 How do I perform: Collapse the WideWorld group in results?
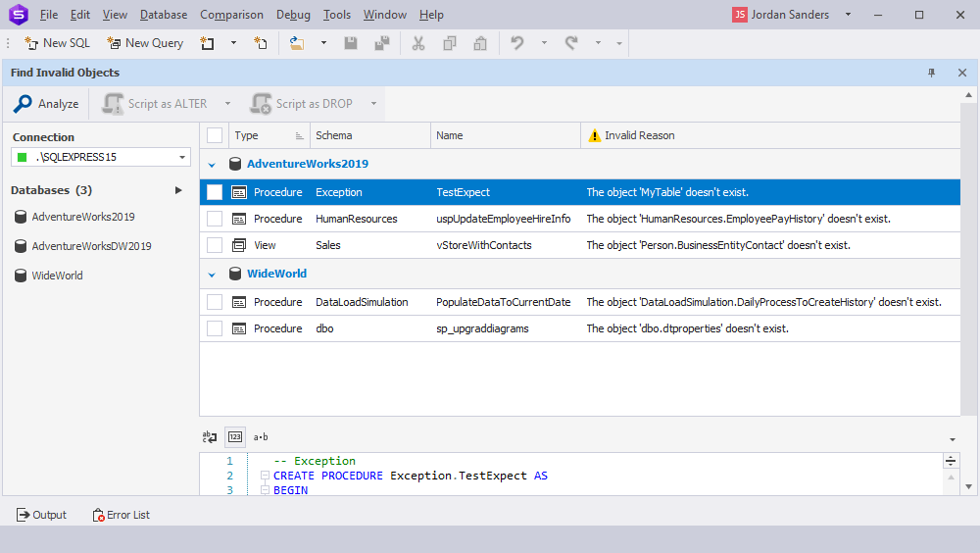[213, 274]
